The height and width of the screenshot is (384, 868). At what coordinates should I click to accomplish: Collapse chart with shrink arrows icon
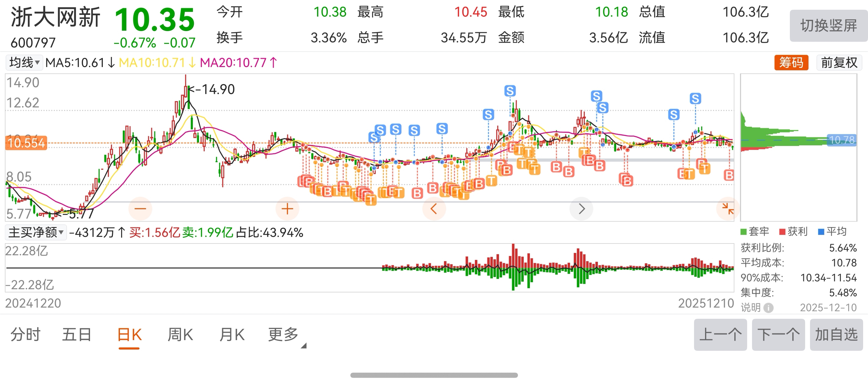[728, 209]
